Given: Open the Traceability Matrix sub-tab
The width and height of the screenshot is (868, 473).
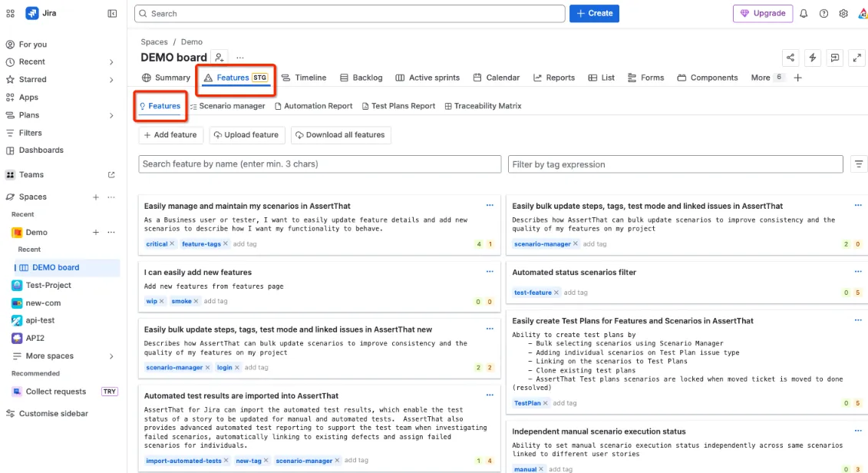Looking at the screenshot, I should [x=483, y=106].
